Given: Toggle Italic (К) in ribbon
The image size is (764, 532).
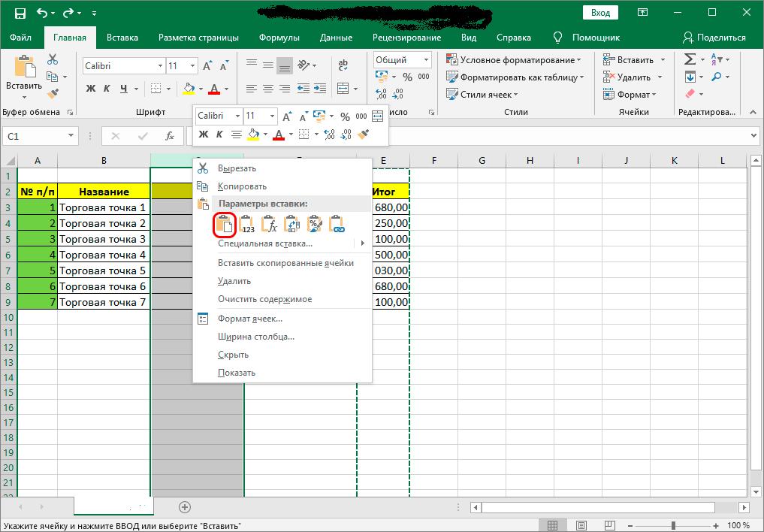Looking at the screenshot, I should tap(107, 89).
